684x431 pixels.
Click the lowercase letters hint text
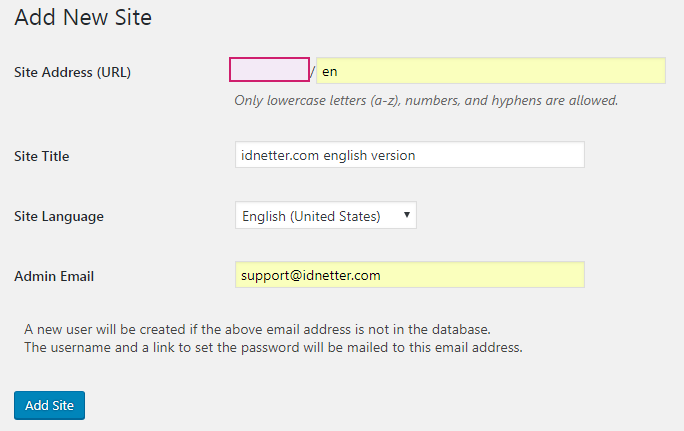click(x=426, y=100)
